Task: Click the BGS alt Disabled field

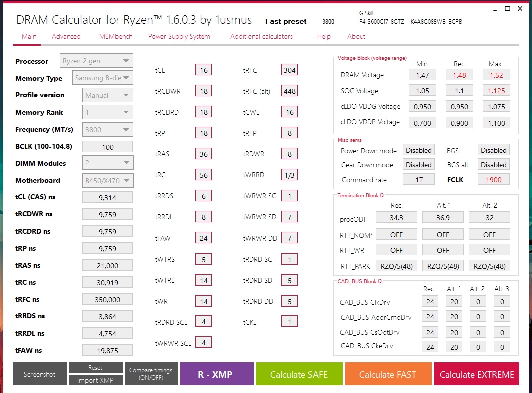Action: coord(493,165)
